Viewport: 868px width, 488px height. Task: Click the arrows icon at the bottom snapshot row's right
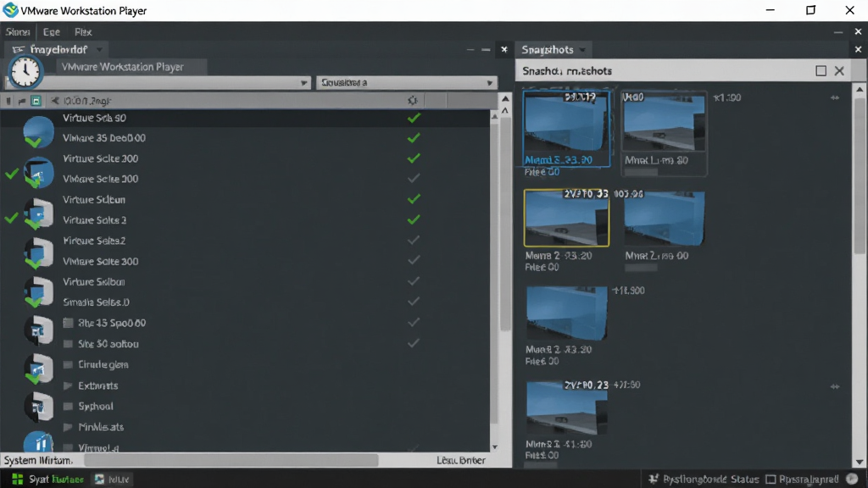click(x=835, y=386)
